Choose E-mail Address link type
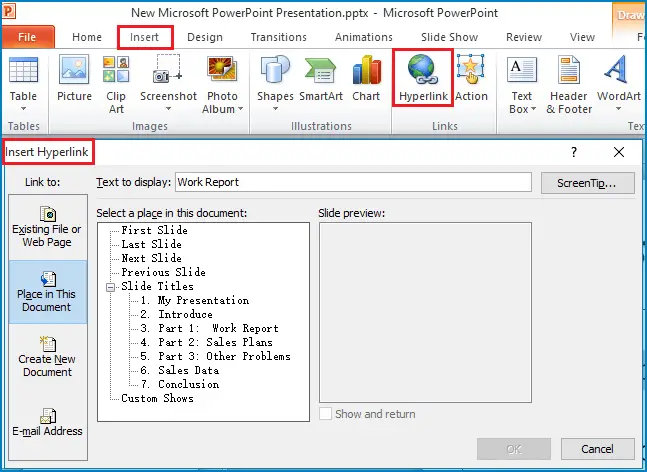647x472 pixels. click(47, 422)
